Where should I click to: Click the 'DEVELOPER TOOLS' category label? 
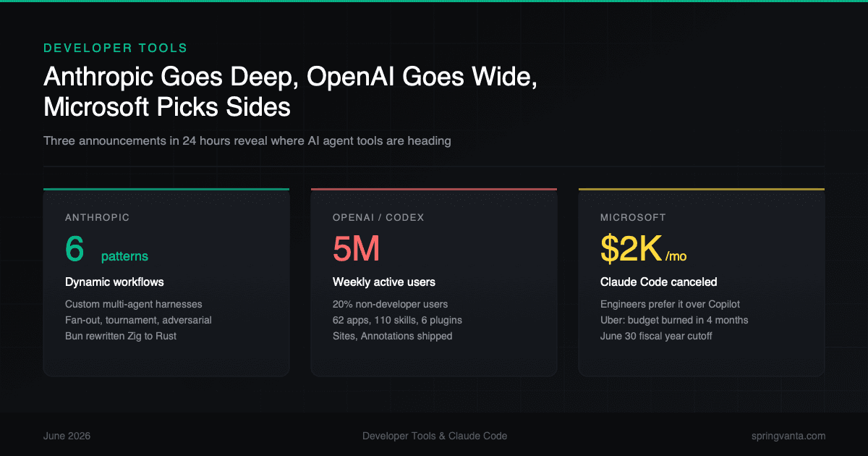click(x=116, y=48)
